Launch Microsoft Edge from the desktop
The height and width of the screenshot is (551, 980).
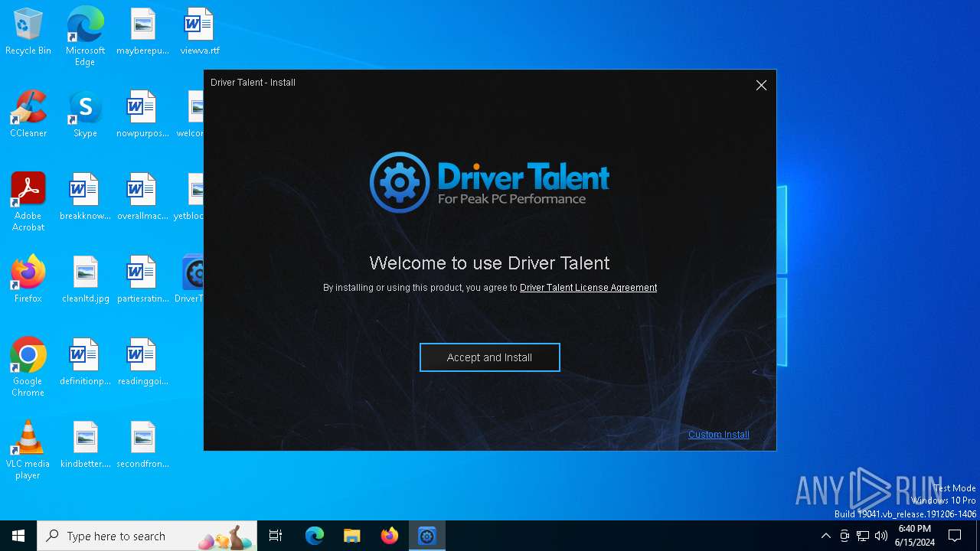[x=85, y=37]
